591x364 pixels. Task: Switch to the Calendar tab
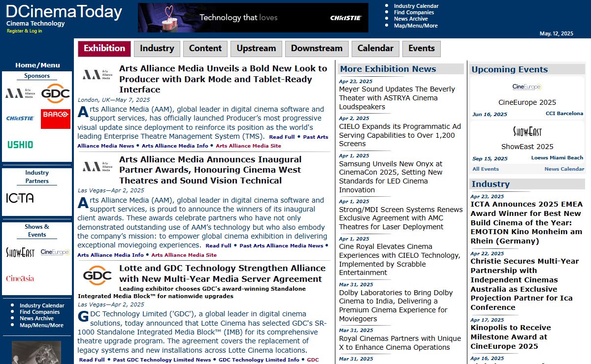pos(375,49)
